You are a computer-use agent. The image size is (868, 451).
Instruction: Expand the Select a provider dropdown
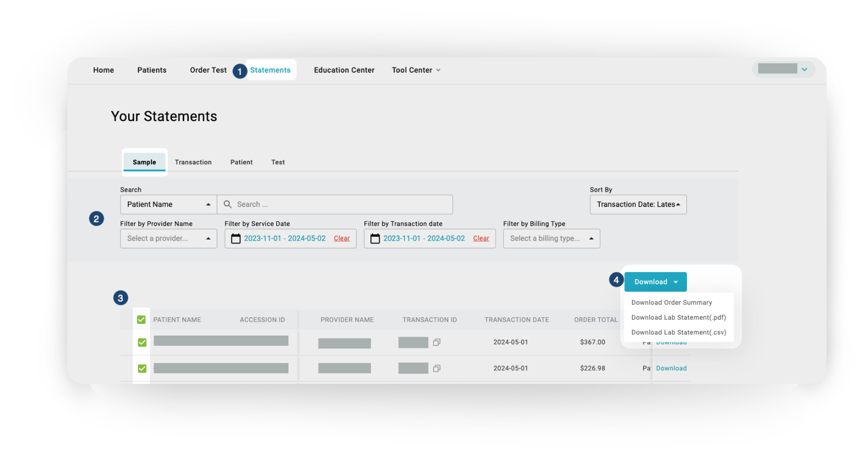(168, 238)
